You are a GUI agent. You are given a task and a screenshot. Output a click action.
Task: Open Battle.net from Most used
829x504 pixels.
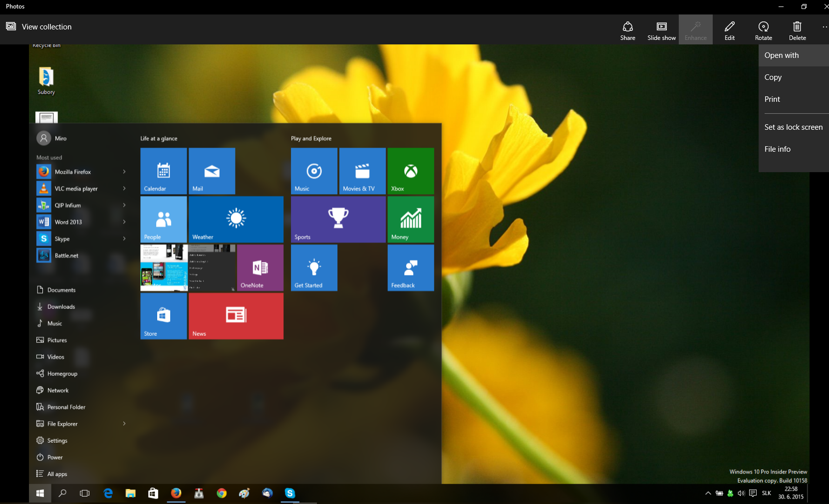(x=57, y=255)
